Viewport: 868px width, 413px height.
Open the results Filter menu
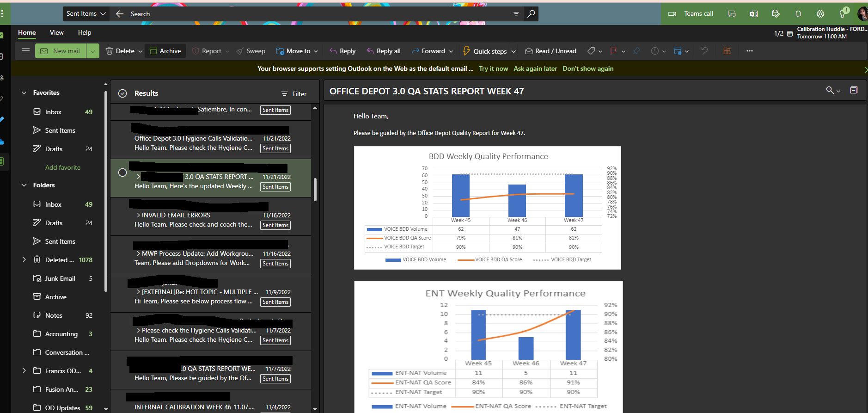pos(294,94)
